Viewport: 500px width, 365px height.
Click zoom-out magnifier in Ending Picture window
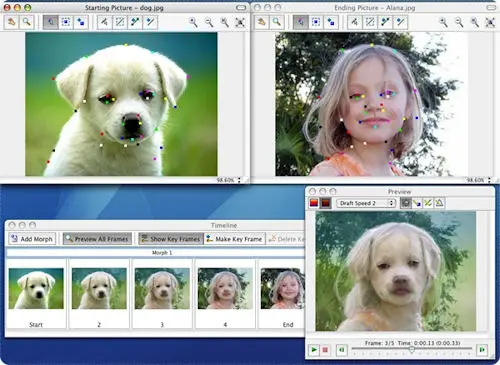459,22
